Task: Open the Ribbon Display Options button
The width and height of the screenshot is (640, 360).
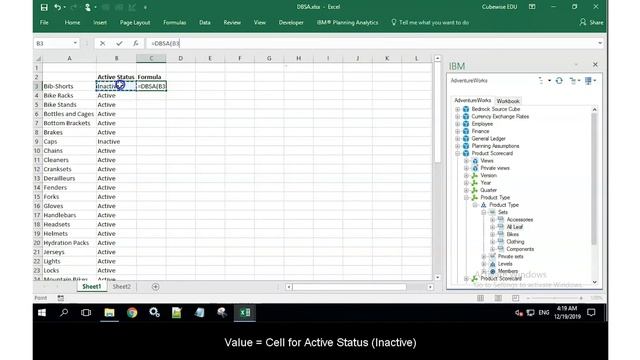Action: coord(532,7)
